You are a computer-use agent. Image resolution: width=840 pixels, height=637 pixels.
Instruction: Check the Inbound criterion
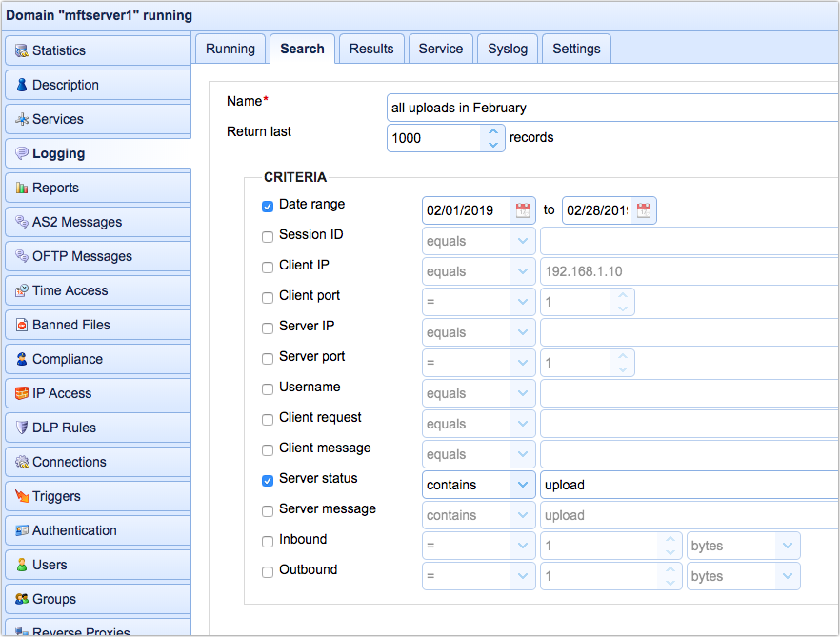click(268, 540)
